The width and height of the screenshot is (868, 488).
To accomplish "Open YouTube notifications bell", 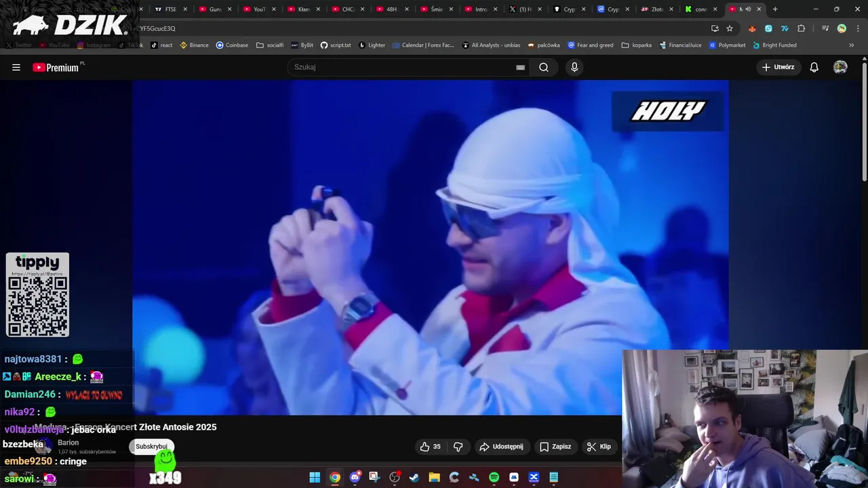I will 814,67.
